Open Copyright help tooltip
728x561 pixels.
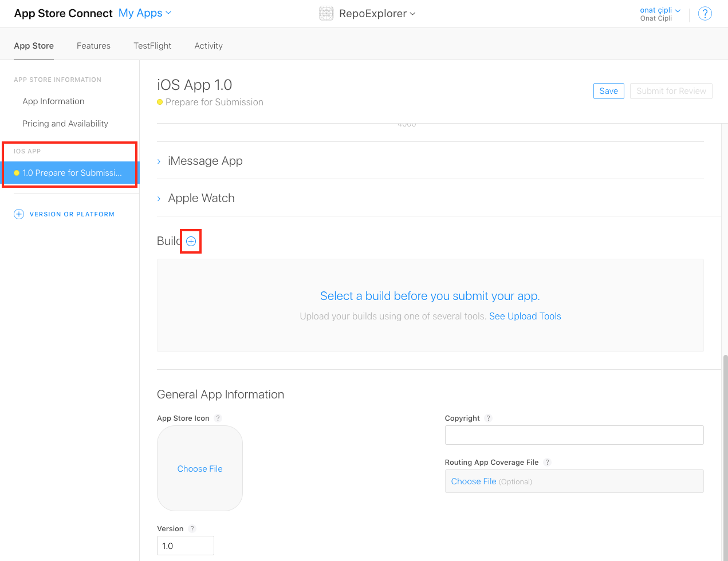[488, 418]
